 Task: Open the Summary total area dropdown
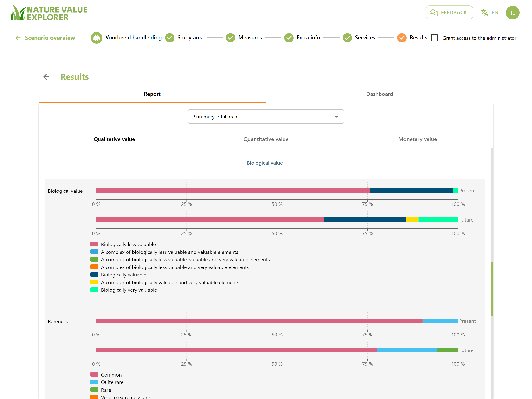(266, 117)
